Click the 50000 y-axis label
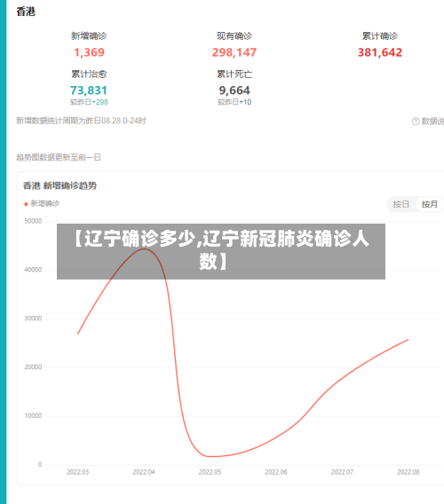The image size is (444, 504). [33, 221]
